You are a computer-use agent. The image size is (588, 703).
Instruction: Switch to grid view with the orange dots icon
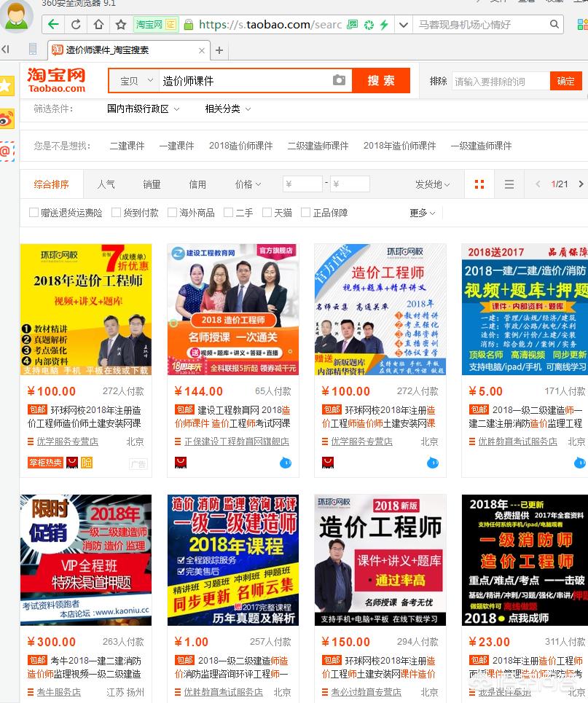pyautogui.click(x=479, y=184)
